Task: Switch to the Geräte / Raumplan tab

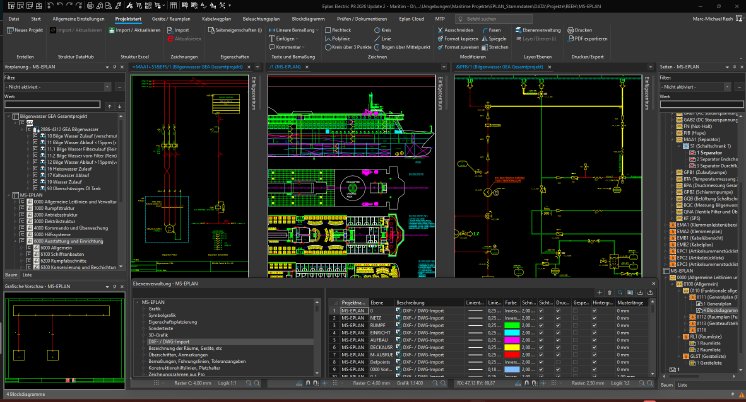Action: [x=171, y=19]
